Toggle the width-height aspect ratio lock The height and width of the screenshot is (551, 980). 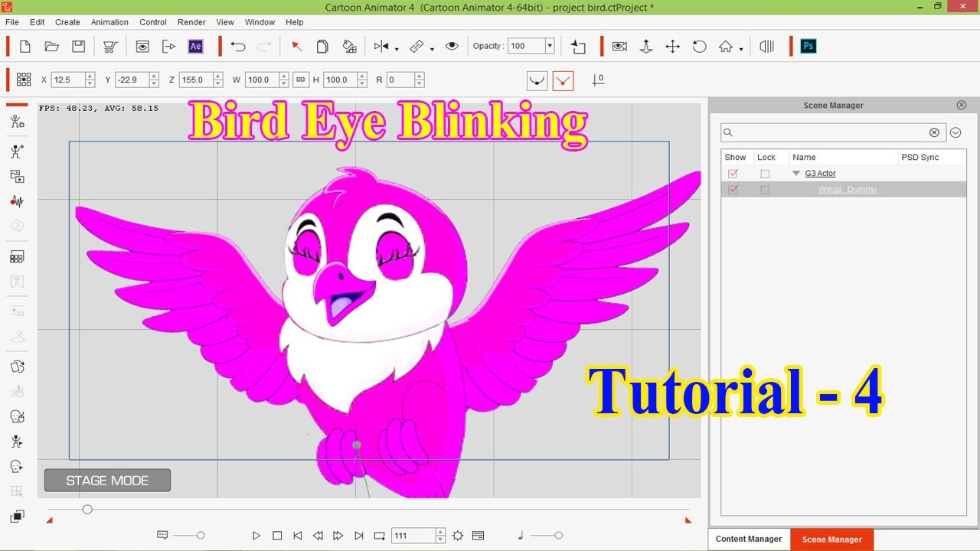tap(301, 80)
